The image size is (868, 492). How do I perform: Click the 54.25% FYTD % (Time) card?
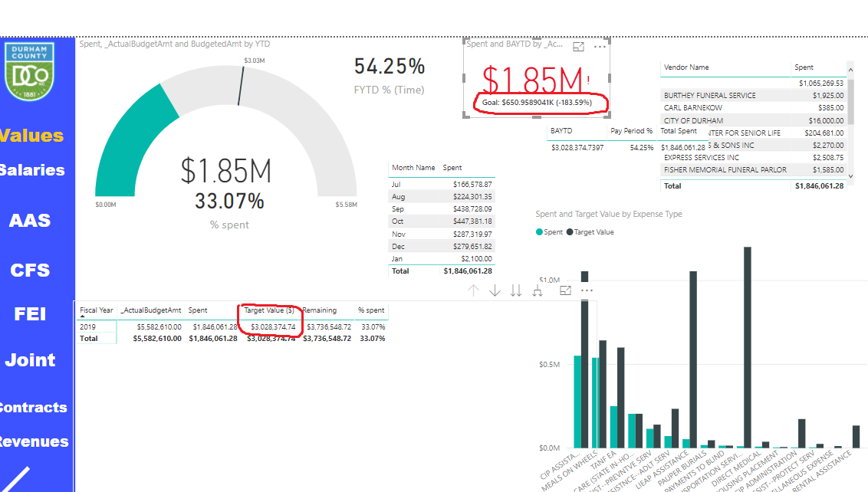(390, 75)
